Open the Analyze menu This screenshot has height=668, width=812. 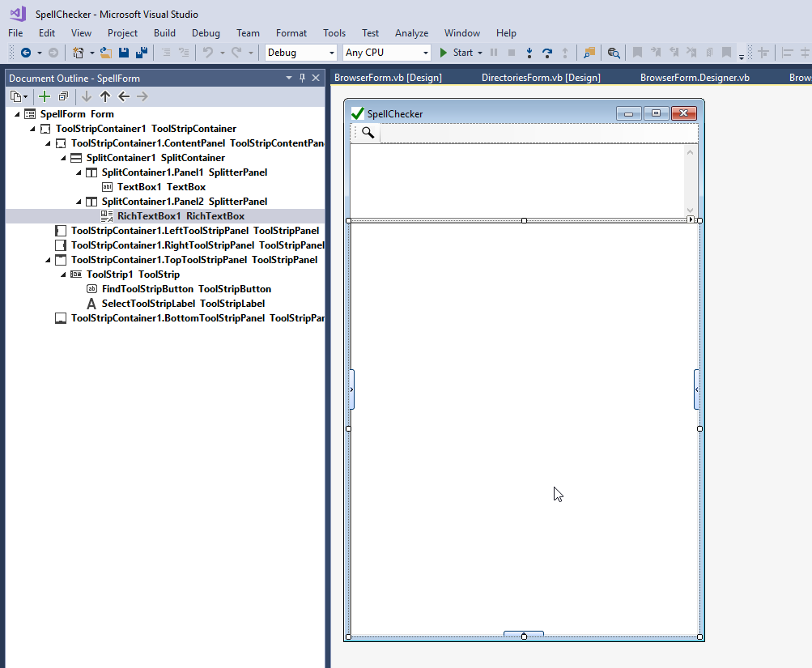[412, 32]
